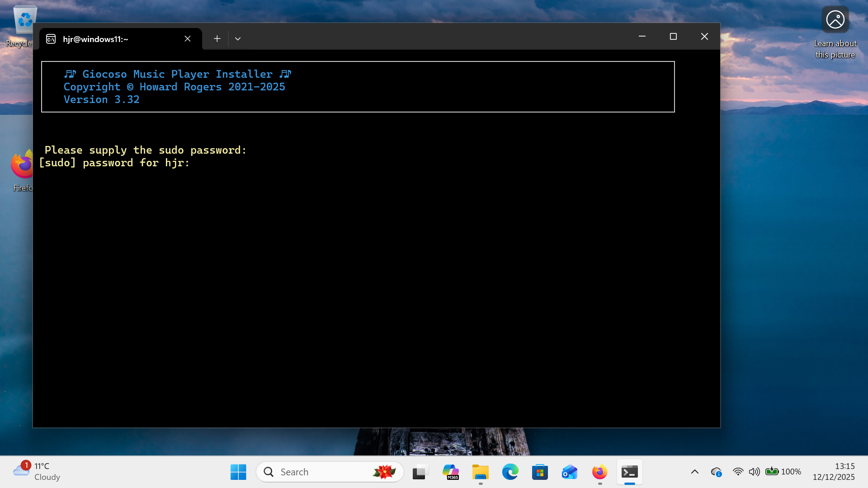The height and width of the screenshot is (488, 868).
Task: Open Task View from the taskbar
Action: tap(420, 471)
